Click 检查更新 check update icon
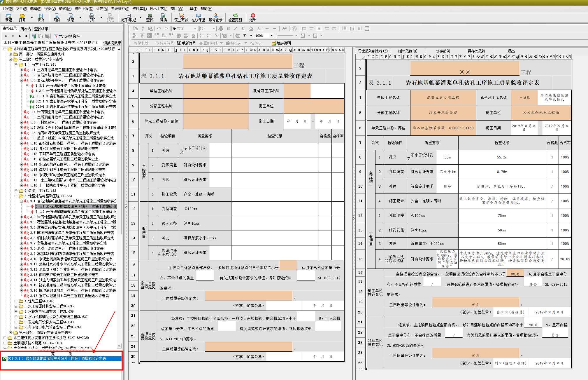 (235, 18)
